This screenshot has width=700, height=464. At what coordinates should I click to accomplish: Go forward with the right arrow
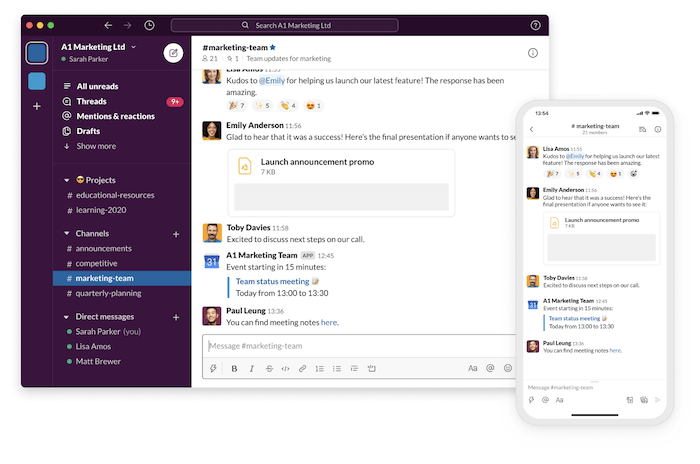[128, 25]
